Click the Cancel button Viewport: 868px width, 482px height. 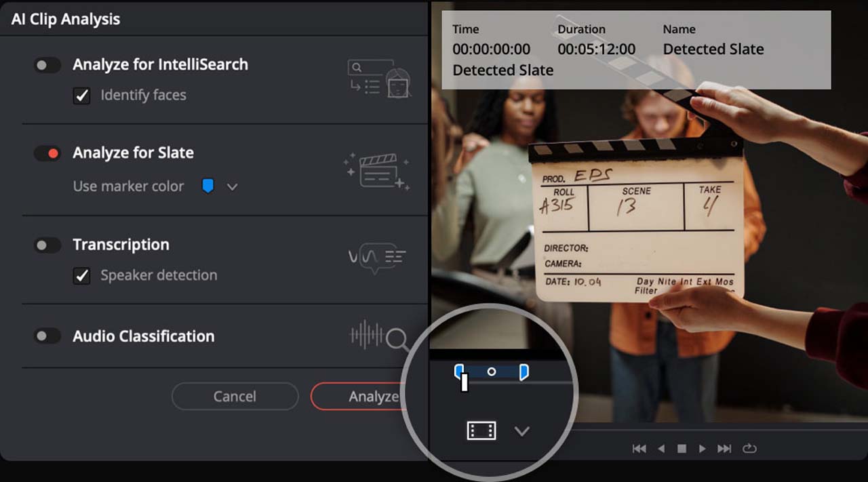[235, 397]
